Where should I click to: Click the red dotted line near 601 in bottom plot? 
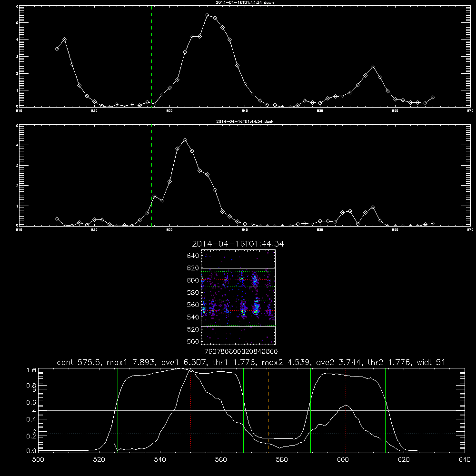(x=346, y=410)
